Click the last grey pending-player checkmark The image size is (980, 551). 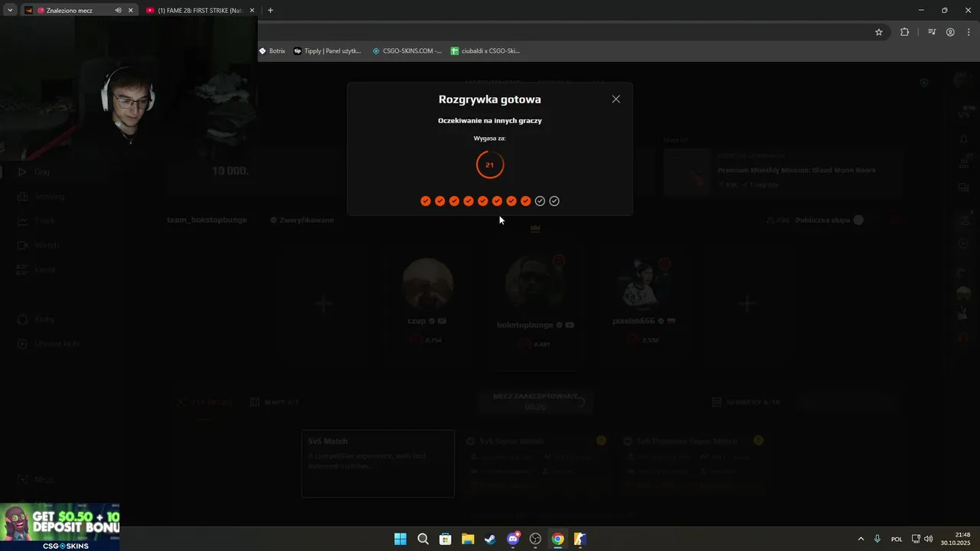point(554,201)
